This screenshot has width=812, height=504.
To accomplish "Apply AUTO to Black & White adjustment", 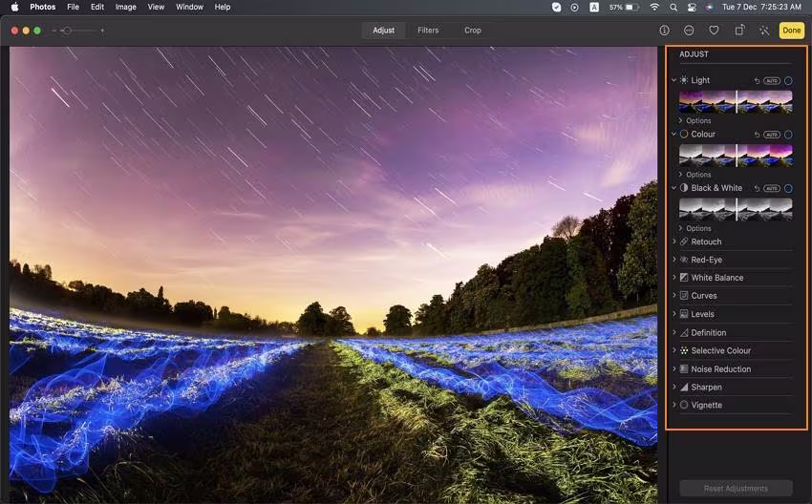I will pos(772,188).
